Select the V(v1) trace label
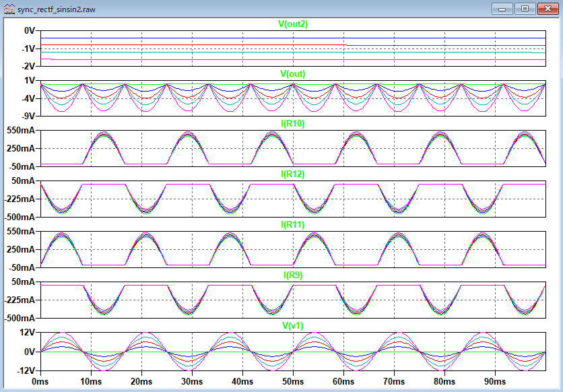563x392 pixels. (293, 325)
